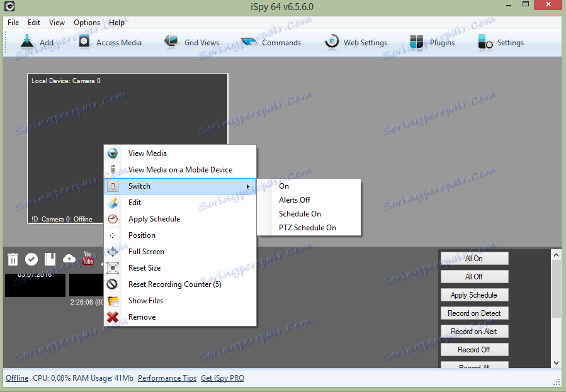Click the Full Screen arrows icon
Screen dimensions: 566x392
113,252
